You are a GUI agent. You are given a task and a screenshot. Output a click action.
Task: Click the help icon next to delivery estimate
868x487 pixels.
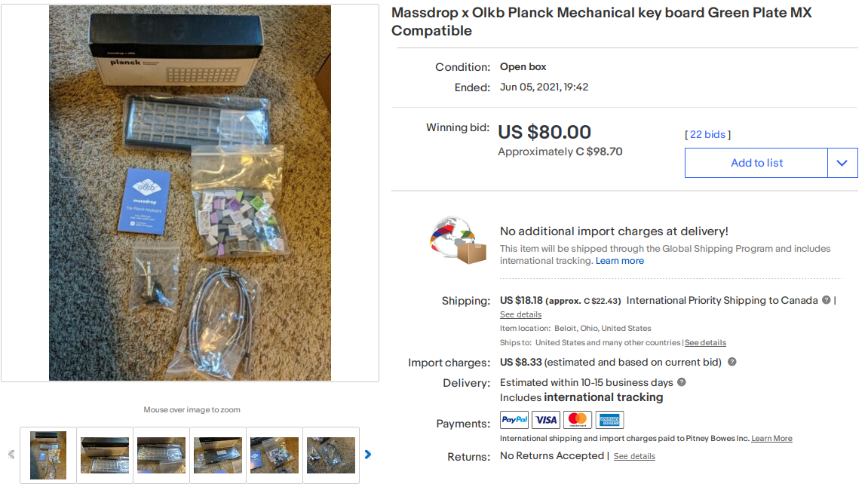point(682,382)
